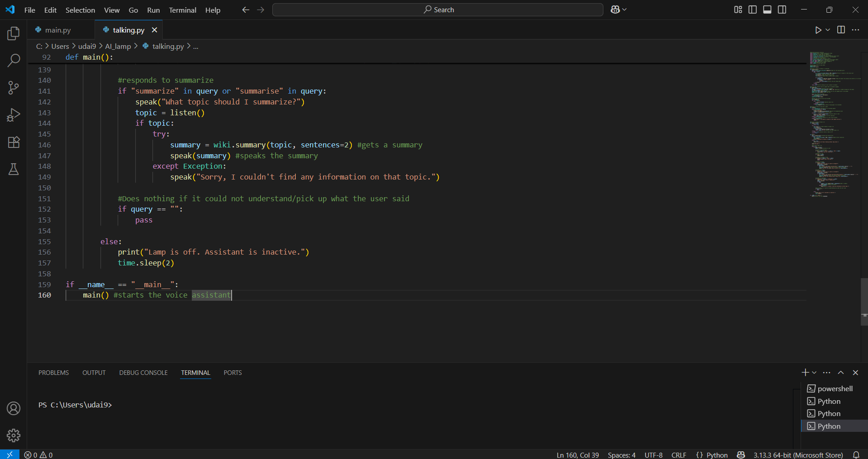868x459 pixels.
Task: Run Python file with play button
Action: (818, 30)
